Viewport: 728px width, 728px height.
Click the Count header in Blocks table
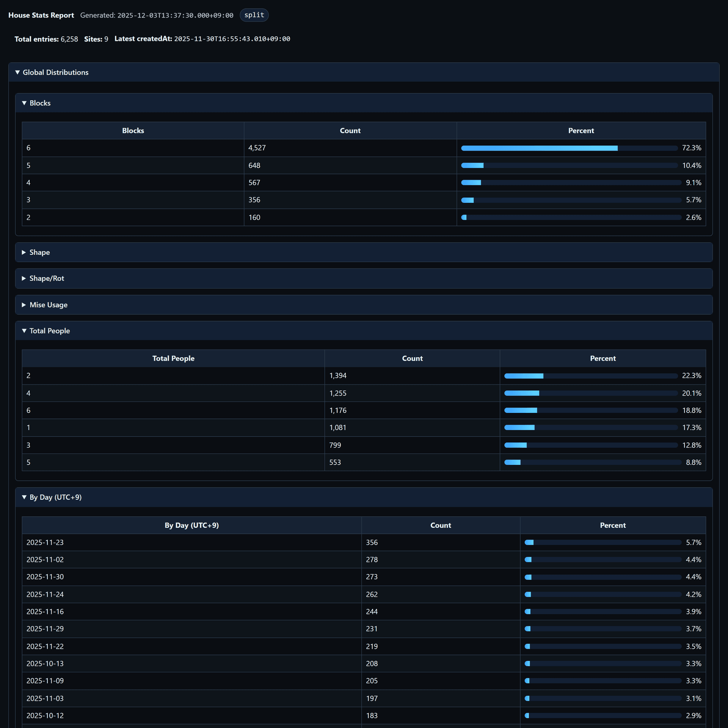point(350,131)
